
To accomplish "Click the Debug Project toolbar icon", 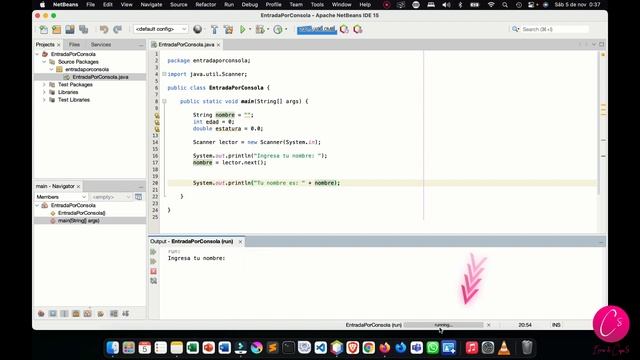I will pyautogui.click(x=260, y=29).
